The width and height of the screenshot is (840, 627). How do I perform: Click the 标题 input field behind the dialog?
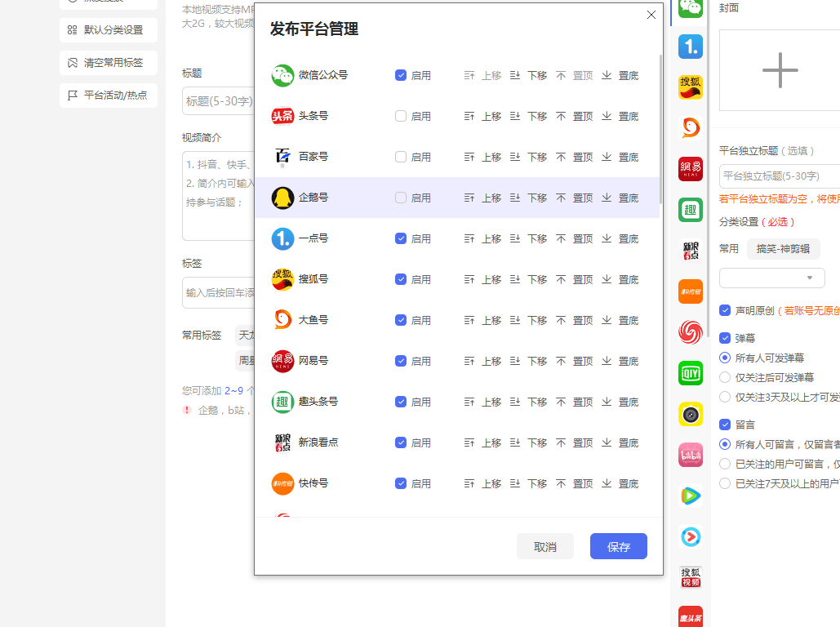[219, 100]
